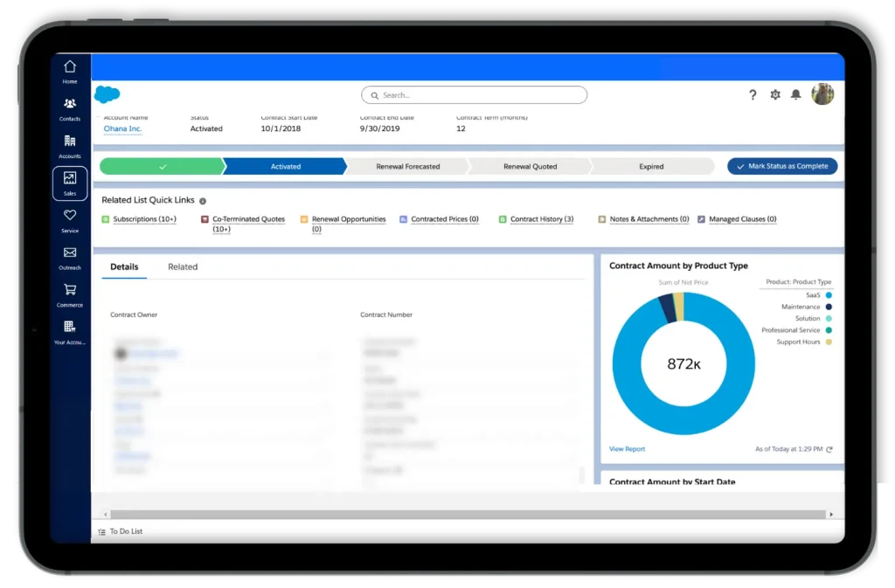This screenshot has width=895, height=588.
Task: Click the Solution legend color dot
Action: coord(829,319)
